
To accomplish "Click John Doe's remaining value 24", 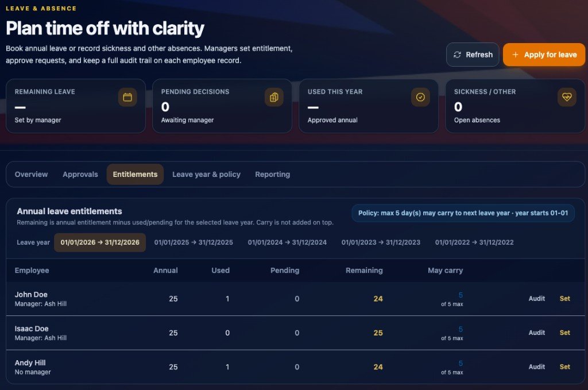I will (378, 299).
